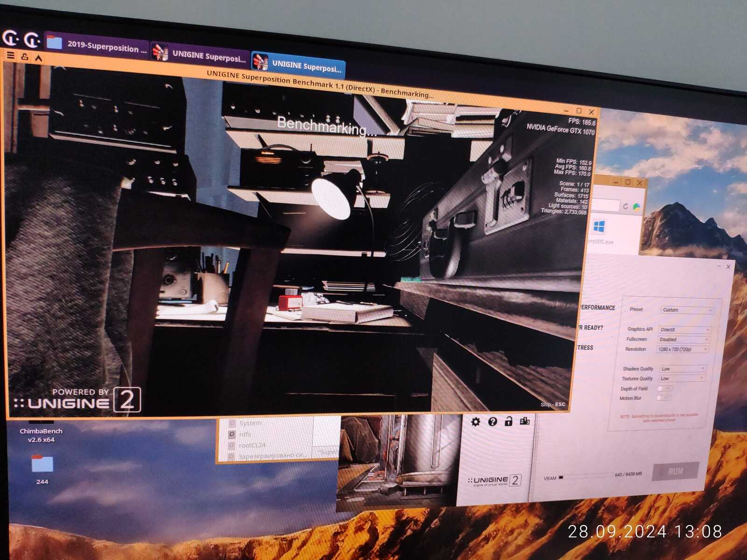Expand the Textures Quality dropdown
747x560 pixels.
coord(682,378)
